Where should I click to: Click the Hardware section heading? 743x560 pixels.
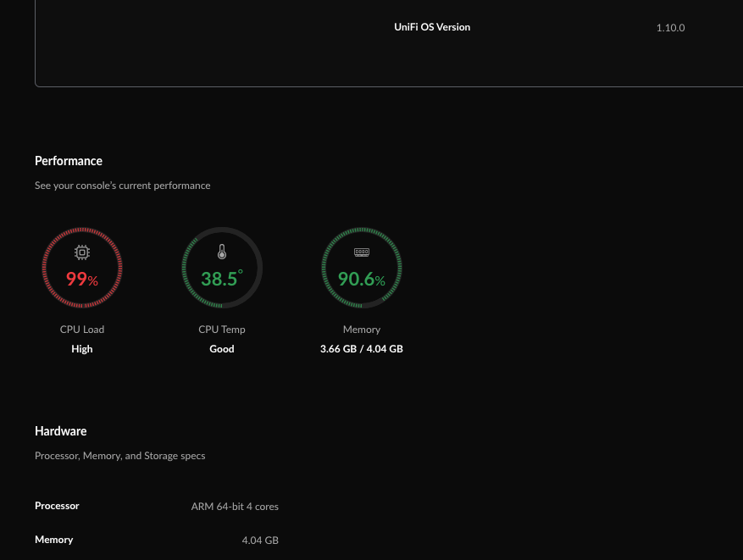click(61, 431)
